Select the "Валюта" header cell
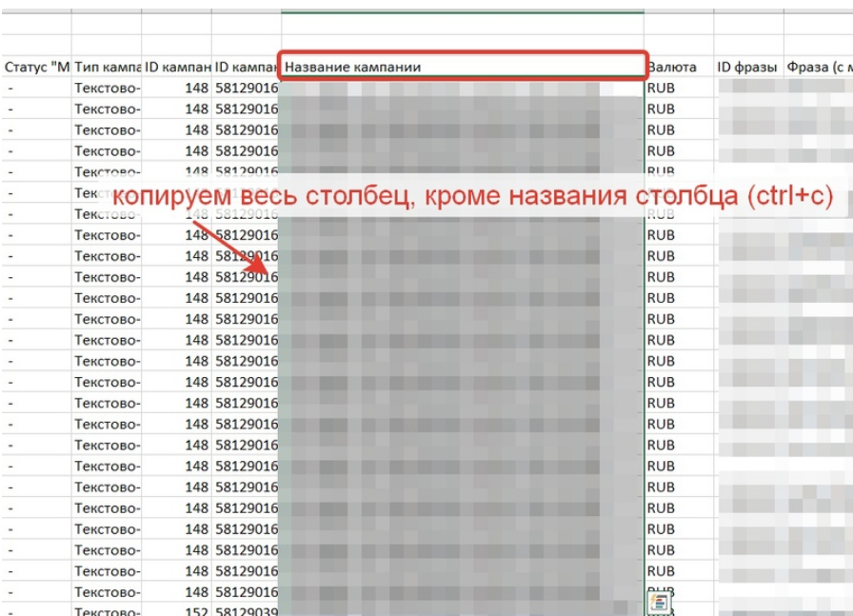 [x=679, y=67]
